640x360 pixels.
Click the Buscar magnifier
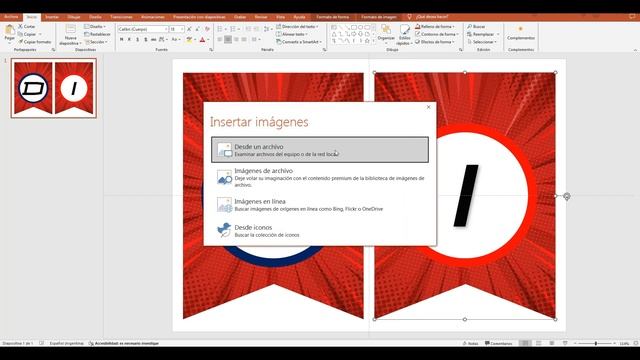tap(476, 27)
